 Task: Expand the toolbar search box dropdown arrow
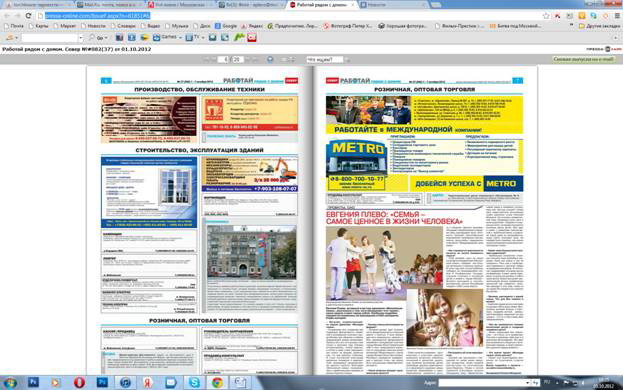point(81,38)
